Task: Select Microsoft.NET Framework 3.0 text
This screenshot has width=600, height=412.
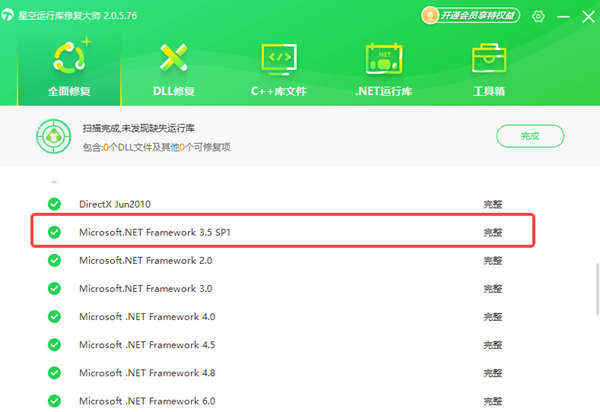Action: 145,288
